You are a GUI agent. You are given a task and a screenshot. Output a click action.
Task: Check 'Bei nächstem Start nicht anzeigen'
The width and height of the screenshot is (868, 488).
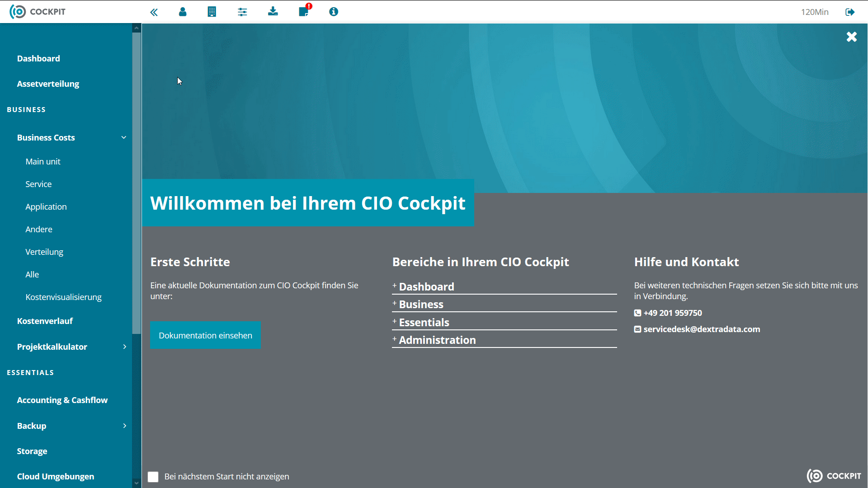pyautogui.click(x=153, y=477)
